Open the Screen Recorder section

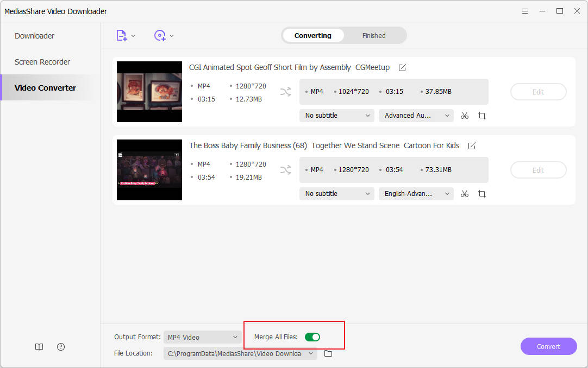tap(42, 62)
